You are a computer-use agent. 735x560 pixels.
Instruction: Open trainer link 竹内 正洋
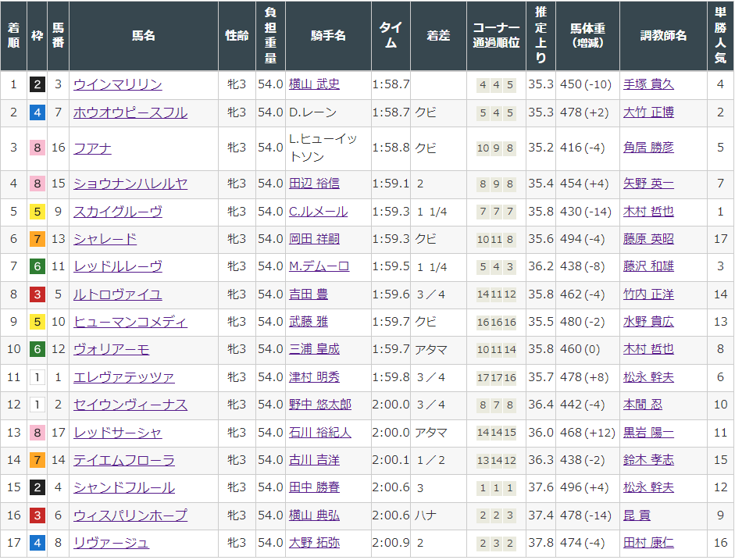(x=648, y=294)
